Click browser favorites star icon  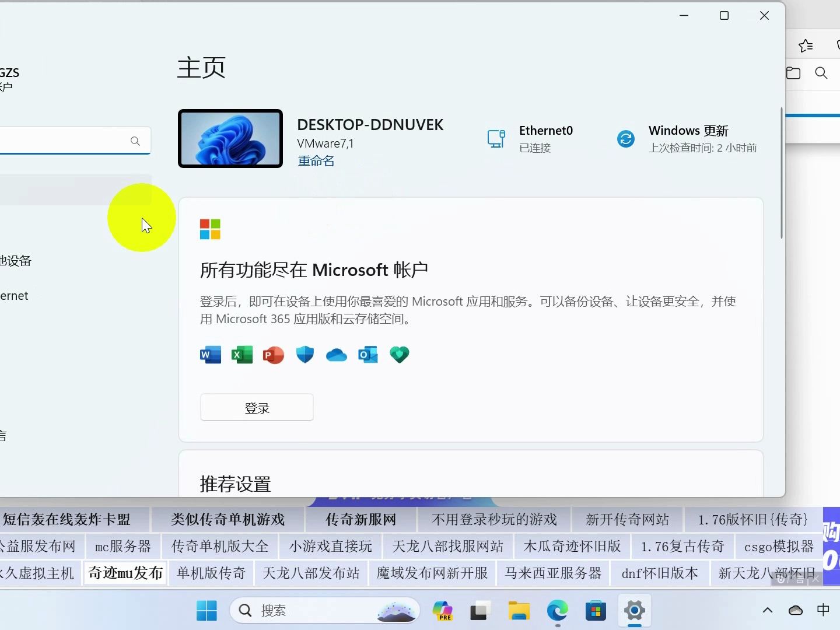coord(806,45)
